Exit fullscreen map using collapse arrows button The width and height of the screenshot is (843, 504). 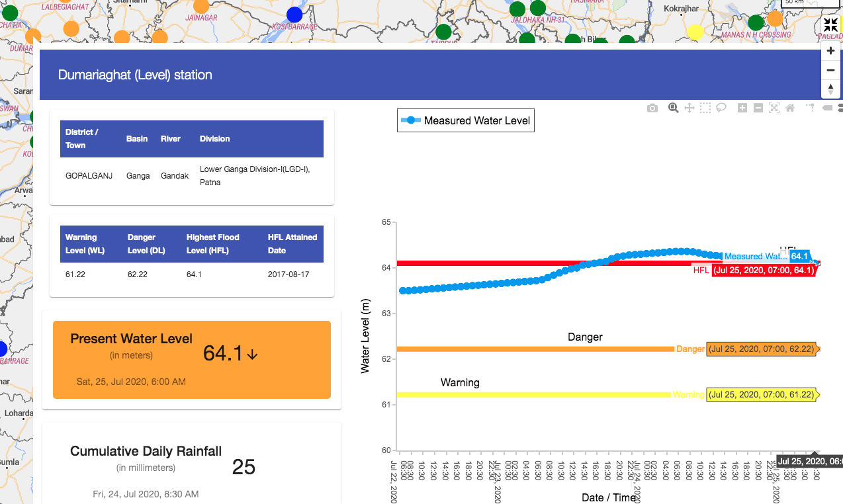pyautogui.click(x=831, y=25)
